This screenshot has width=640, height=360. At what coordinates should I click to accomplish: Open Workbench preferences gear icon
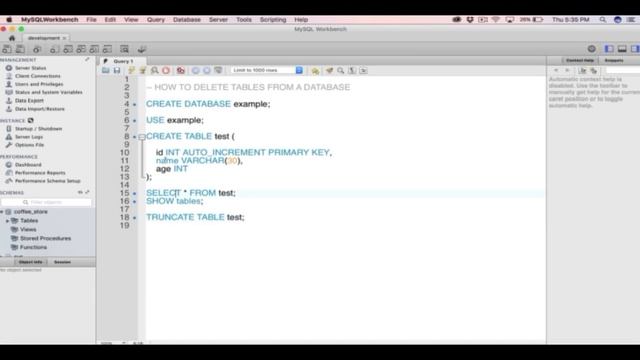pyautogui.click(x=591, y=49)
